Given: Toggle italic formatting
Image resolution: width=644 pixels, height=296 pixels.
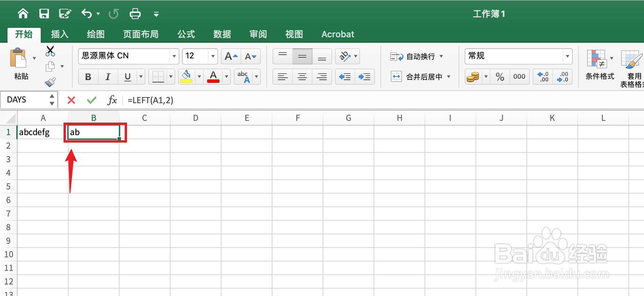Looking at the screenshot, I should (x=108, y=77).
